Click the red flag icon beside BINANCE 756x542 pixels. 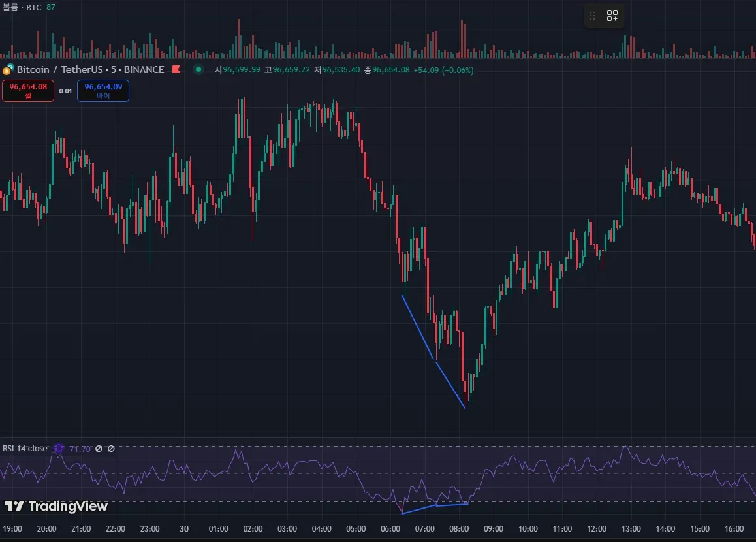[x=176, y=70]
